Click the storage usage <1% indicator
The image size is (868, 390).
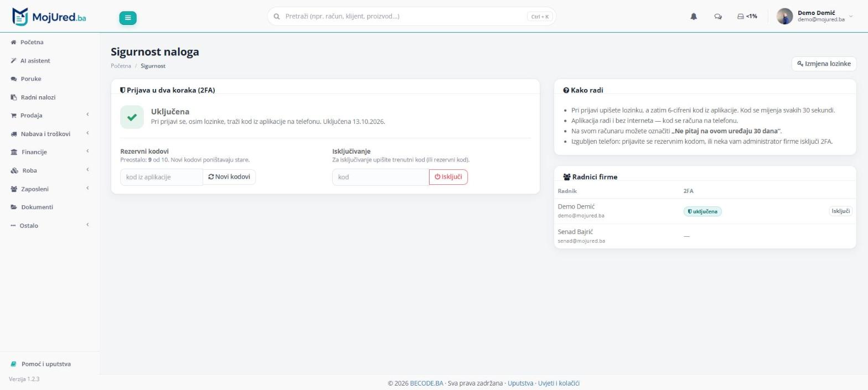click(747, 17)
